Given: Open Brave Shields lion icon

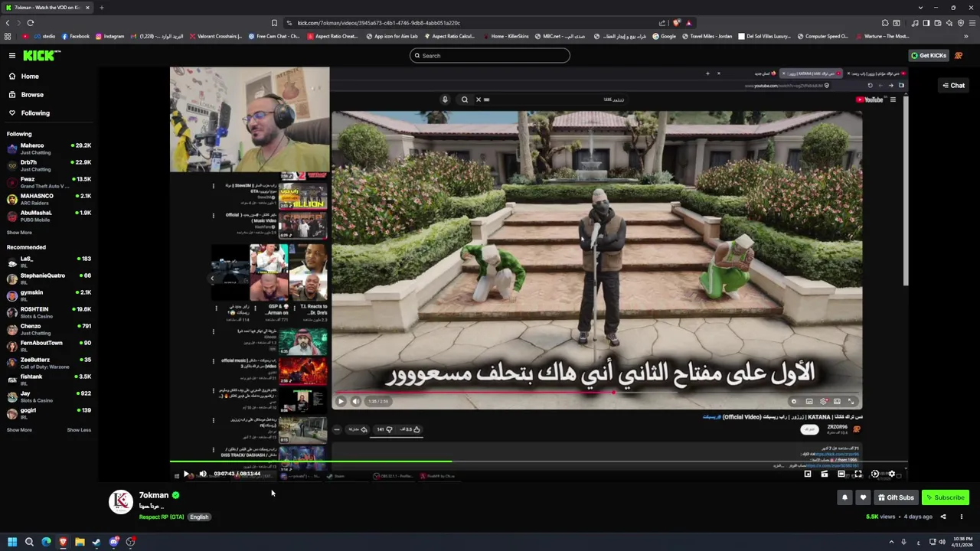Looking at the screenshot, I should tap(676, 23).
